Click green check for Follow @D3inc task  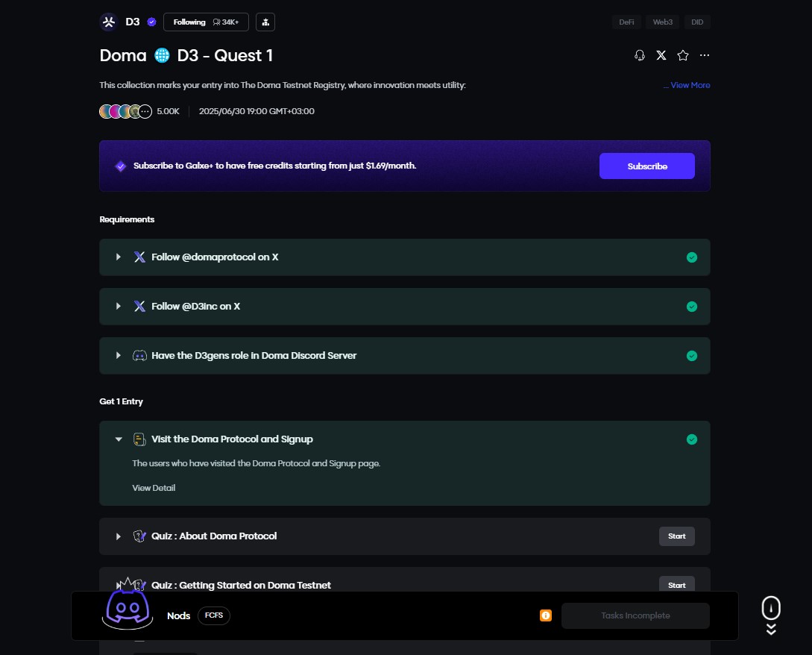pyautogui.click(x=691, y=307)
